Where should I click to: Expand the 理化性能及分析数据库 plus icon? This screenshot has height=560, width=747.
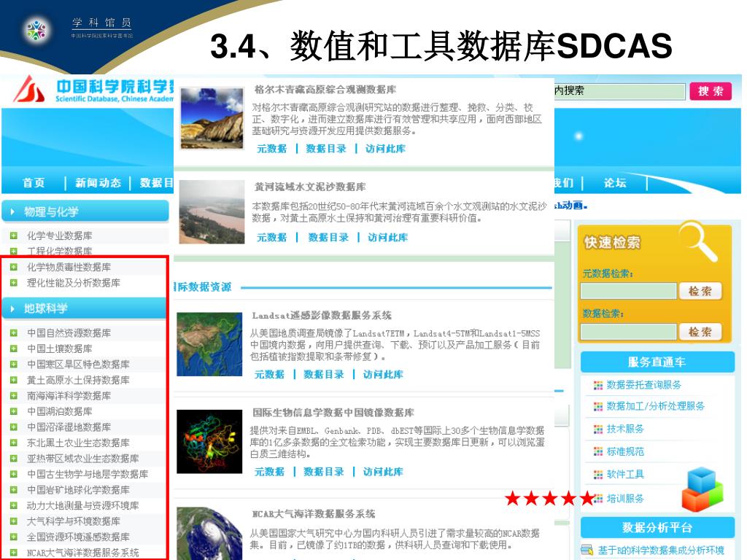tap(13, 282)
